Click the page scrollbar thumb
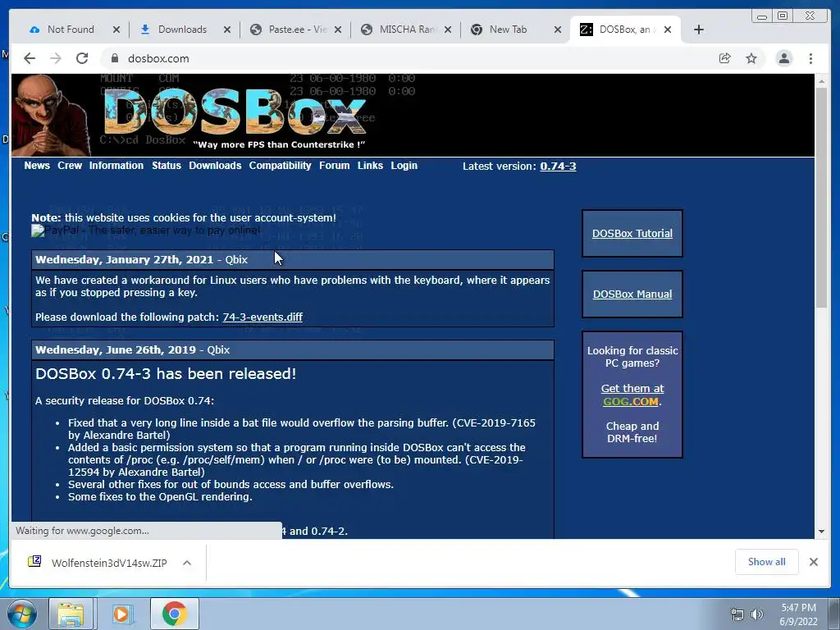 coord(821,197)
